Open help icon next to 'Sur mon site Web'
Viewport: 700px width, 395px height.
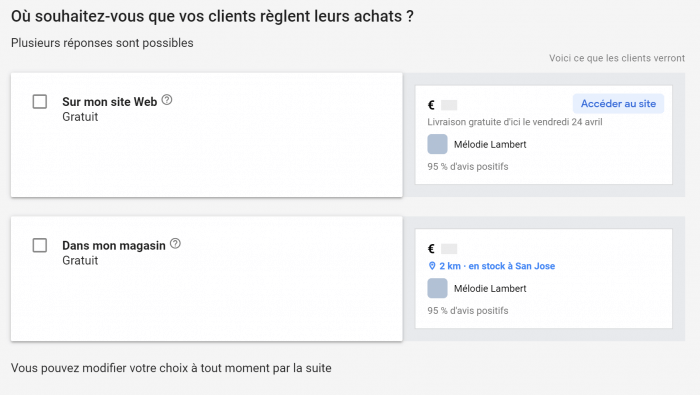pos(167,100)
